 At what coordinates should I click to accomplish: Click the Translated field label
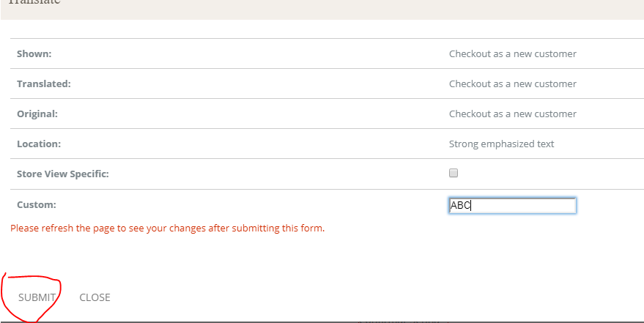pyautogui.click(x=43, y=84)
